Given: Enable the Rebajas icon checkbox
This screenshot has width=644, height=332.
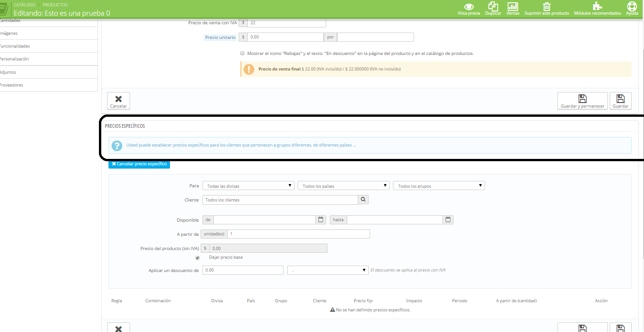Looking at the screenshot, I should tap(242, 53).
